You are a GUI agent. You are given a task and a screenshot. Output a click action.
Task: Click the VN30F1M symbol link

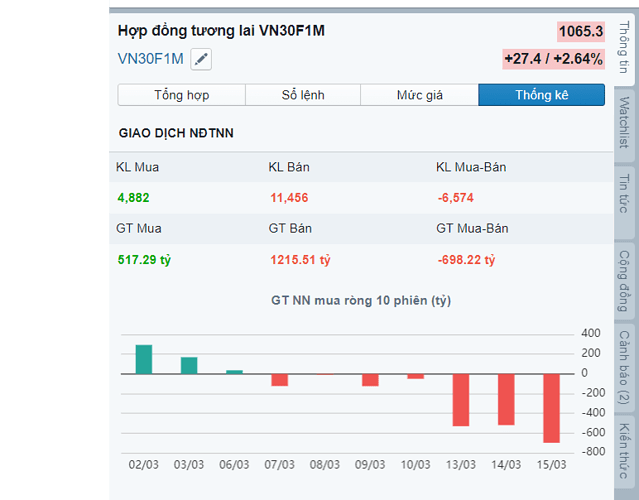coord(151,59)
